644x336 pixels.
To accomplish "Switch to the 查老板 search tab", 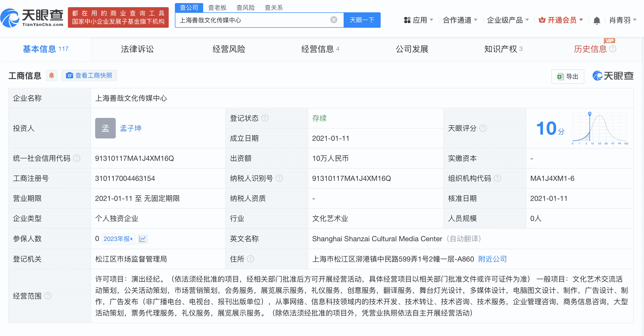I will pos(217,7).
